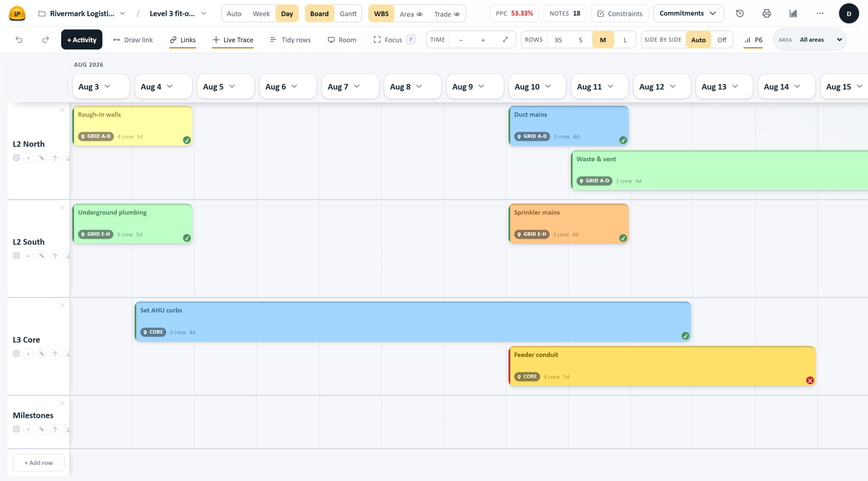Select row size XS

(x=558, y=40)
